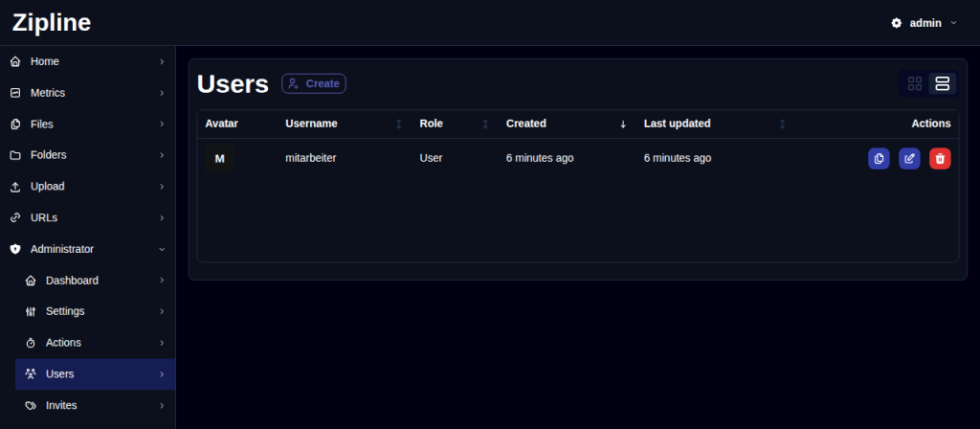Screen dimensions: 980x429
Task: Click chevron next to Settings
Action: (162, 311)
